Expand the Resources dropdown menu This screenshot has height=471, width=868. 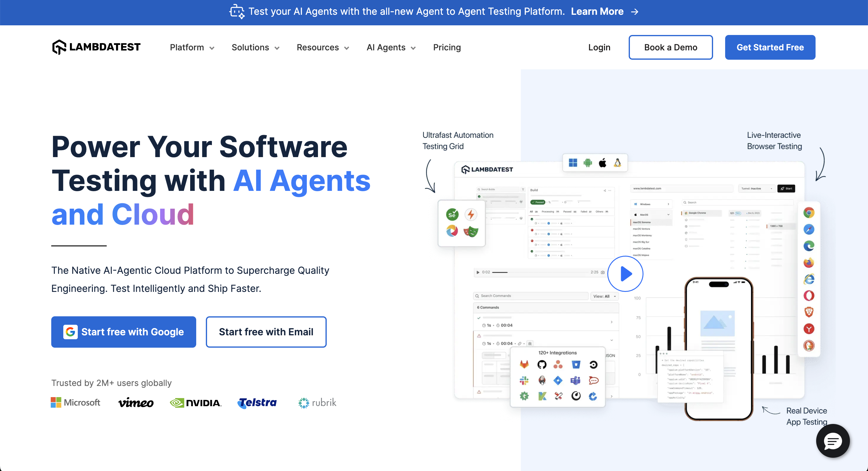(x=322, y=48)
